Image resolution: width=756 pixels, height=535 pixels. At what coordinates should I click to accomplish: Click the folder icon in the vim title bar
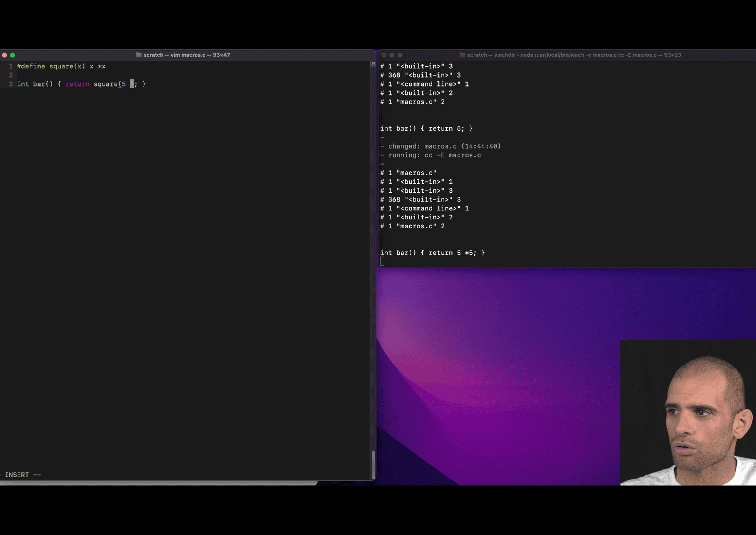138,55
